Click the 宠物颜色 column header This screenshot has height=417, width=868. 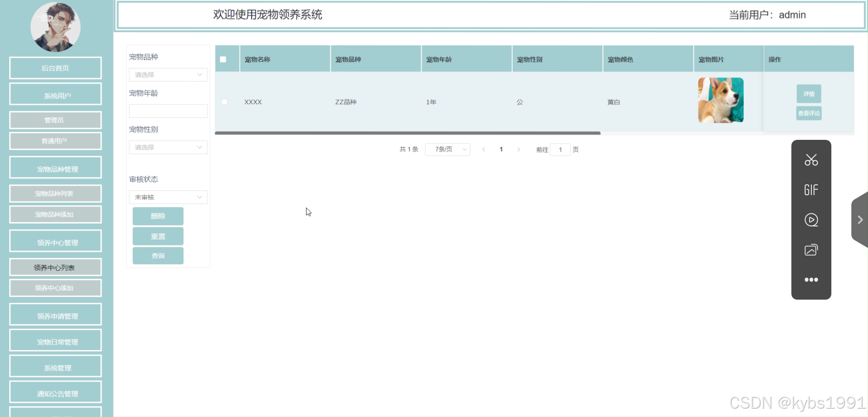648,59
